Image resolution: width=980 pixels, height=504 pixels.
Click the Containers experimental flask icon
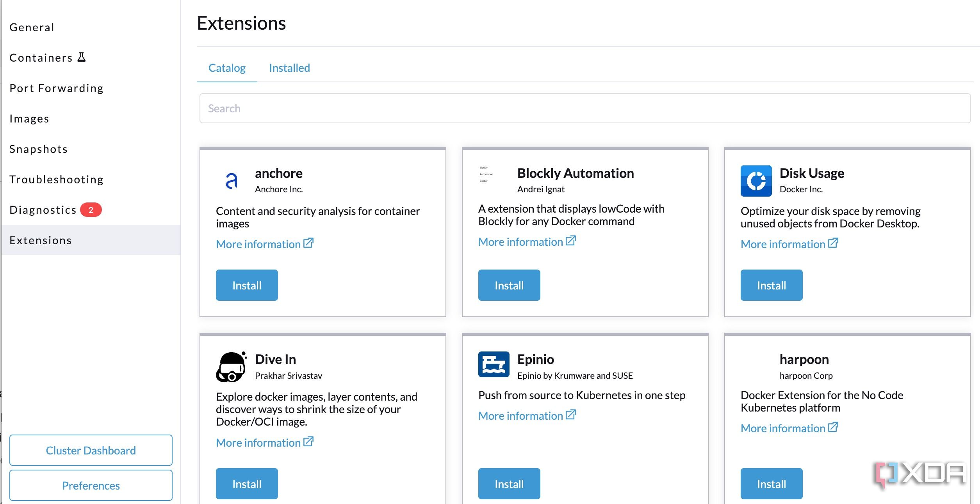coord(82,57)
